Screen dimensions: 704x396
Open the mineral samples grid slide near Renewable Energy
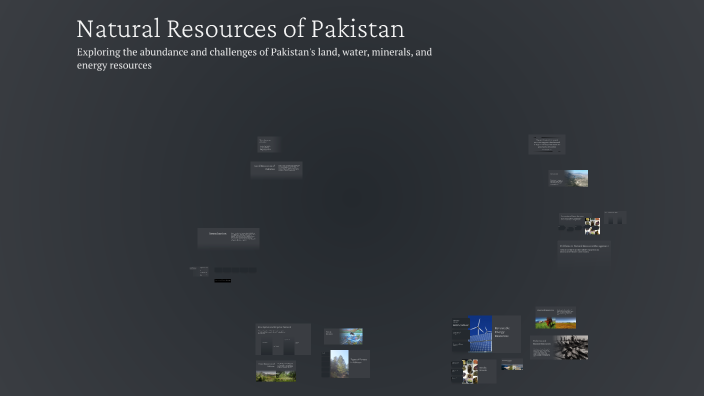474,371
